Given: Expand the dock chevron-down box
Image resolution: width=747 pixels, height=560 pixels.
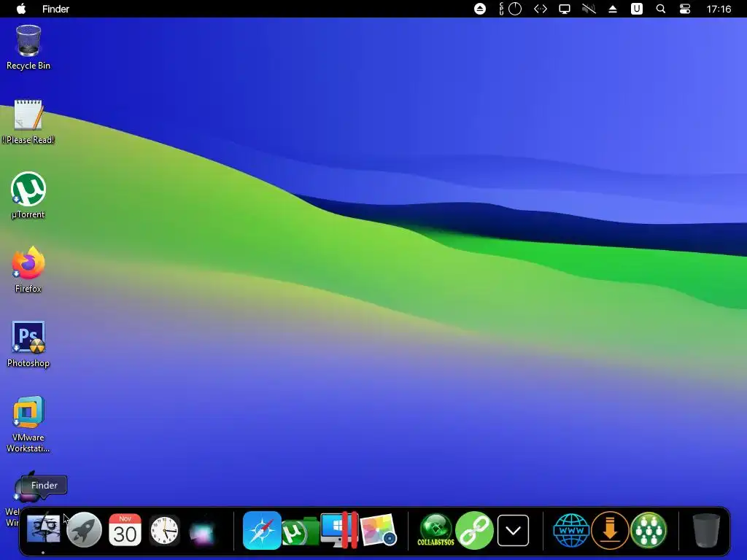Looking at the screenshot, I should [513, 530].
